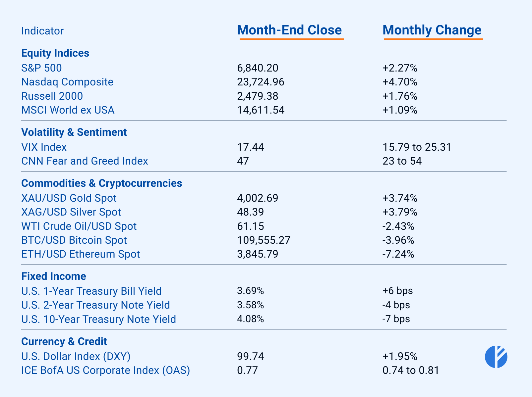Click the Bitcoin close value 109,555.27

pyautogui.click(x=264, y=240)
